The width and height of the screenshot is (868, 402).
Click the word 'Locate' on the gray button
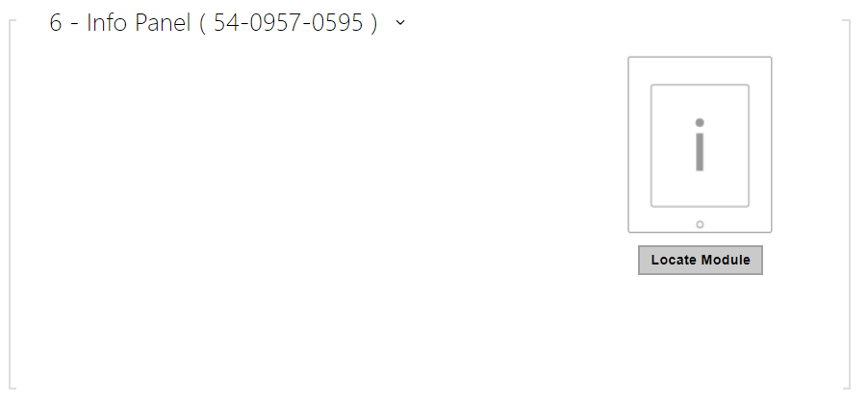click(x=672, y=260)
